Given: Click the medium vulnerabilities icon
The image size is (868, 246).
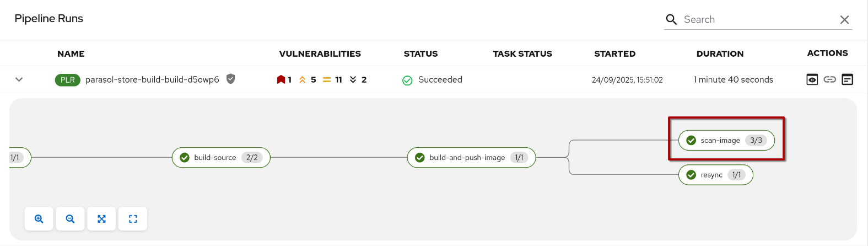Looking at the screenshot, I should (327, 79).
